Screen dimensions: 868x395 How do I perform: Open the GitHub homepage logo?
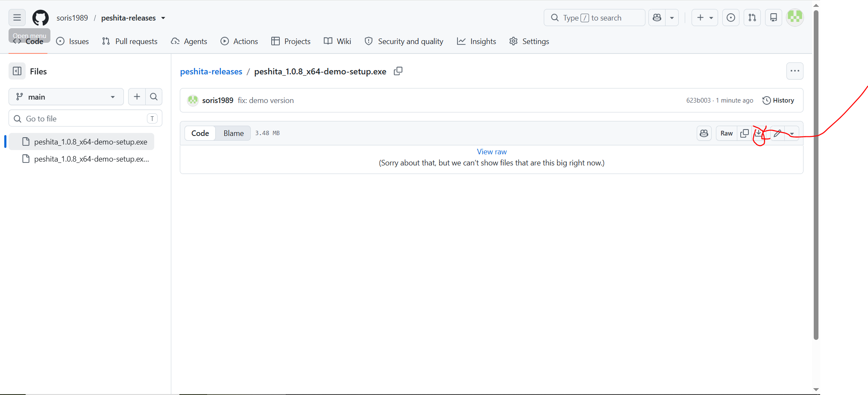[41, 18]
